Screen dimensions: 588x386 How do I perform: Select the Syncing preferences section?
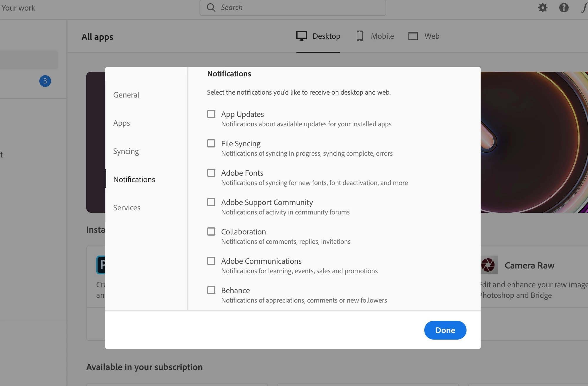(x=126, y=151)
